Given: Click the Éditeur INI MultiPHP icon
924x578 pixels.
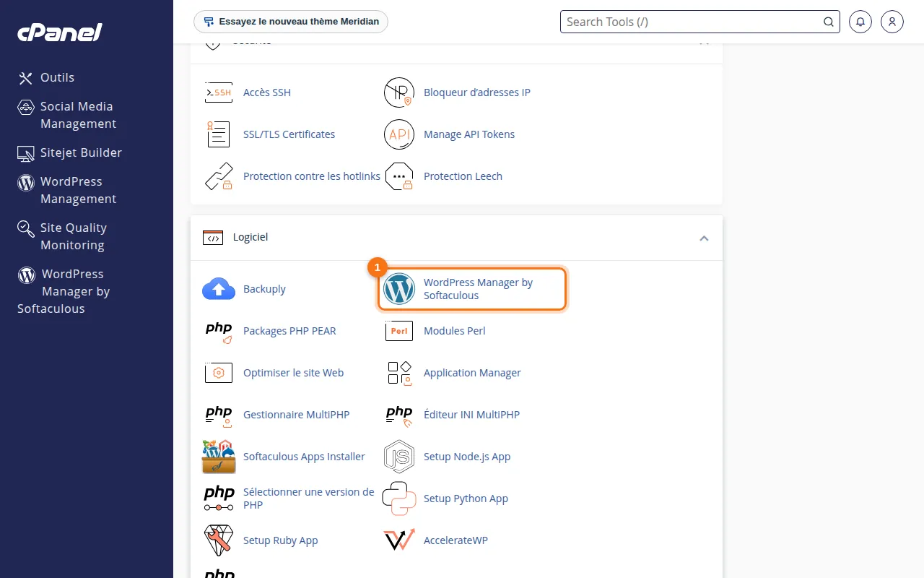Looking at the screenshot, I should (x=399, y=415).
